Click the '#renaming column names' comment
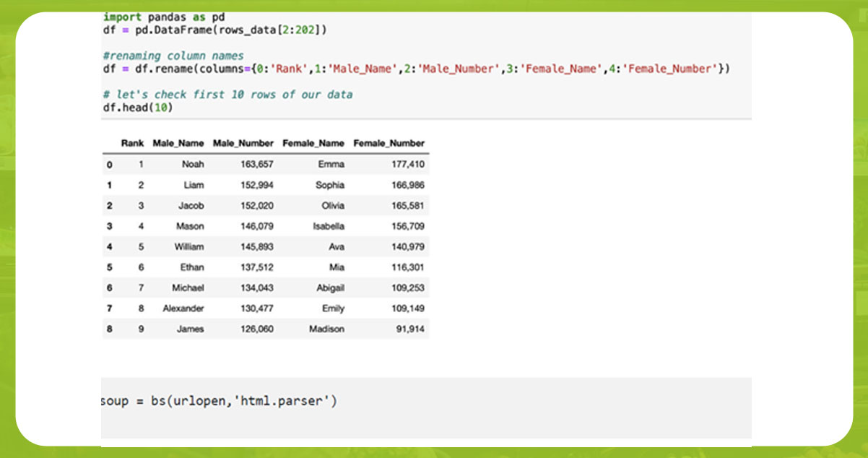This screenshot has width=868, height=458. [173, 56]
